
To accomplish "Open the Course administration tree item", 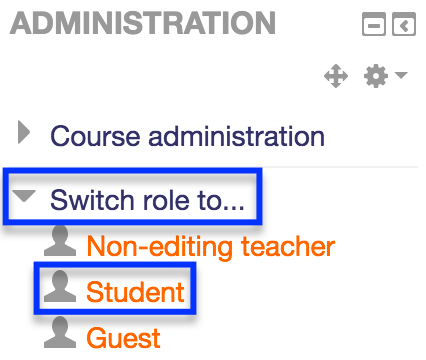I will coord(187,136).
